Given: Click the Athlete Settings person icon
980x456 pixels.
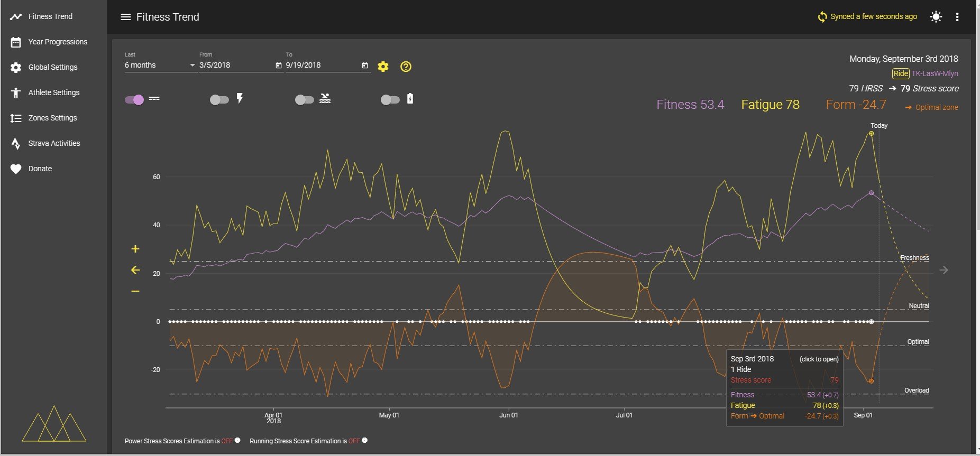Looking at the screenshot, I should 16,93.
